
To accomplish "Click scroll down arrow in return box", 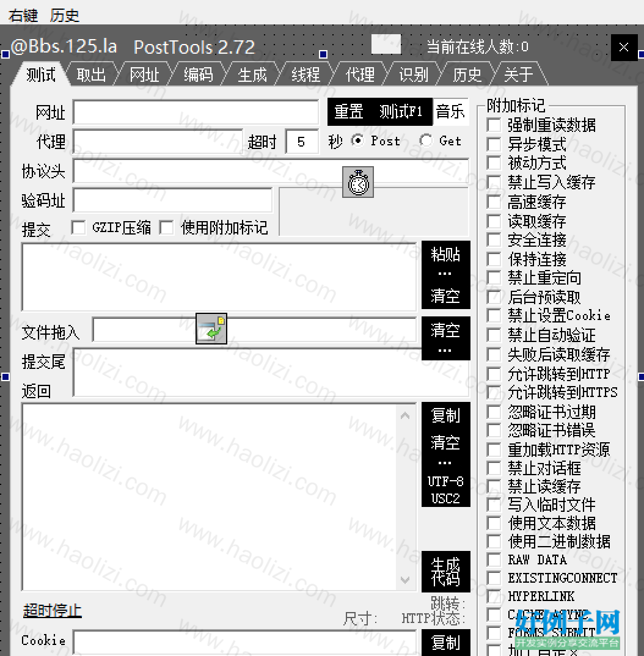I will point(405,580).
